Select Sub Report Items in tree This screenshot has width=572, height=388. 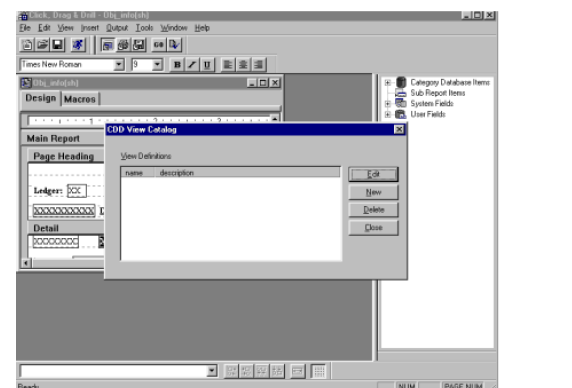point(438,93)
